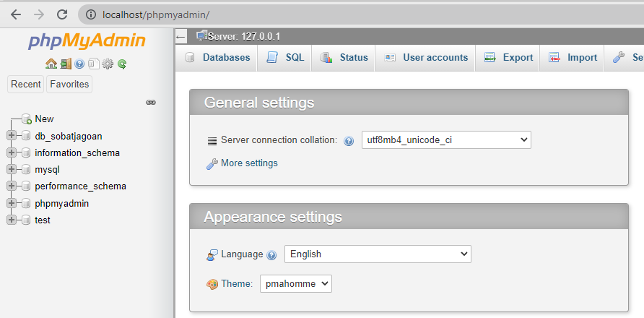This screenshot has width=644, height=318.
Task: Expand the performance_schema database node
Action: tap(12, 186)
